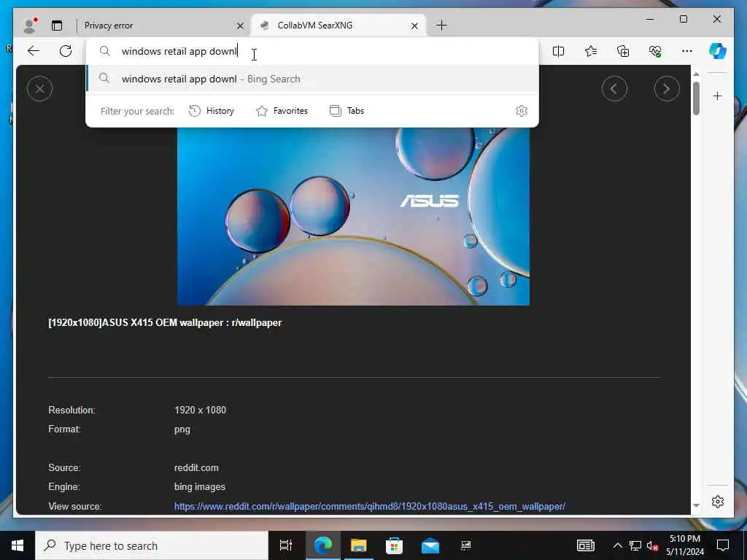
Task: Open News and interests taskbar icon
Action: [x=586, y=545]
